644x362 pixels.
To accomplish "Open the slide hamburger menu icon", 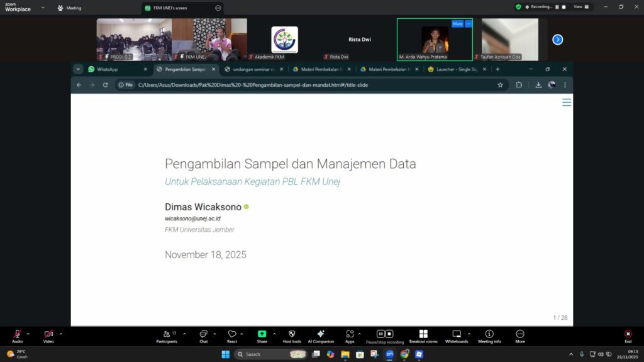I will click(x=567, y=102).
